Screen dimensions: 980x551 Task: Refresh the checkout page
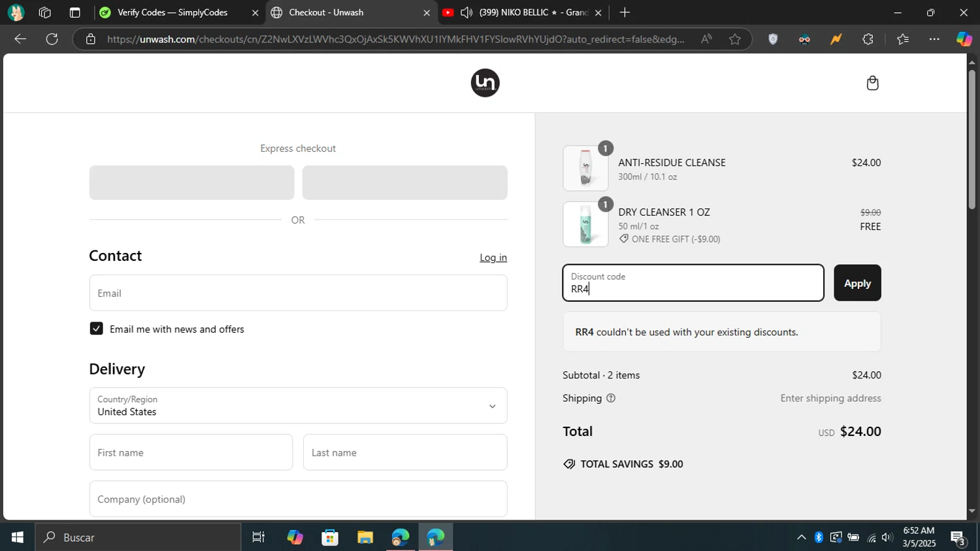[x=52, y=39]
